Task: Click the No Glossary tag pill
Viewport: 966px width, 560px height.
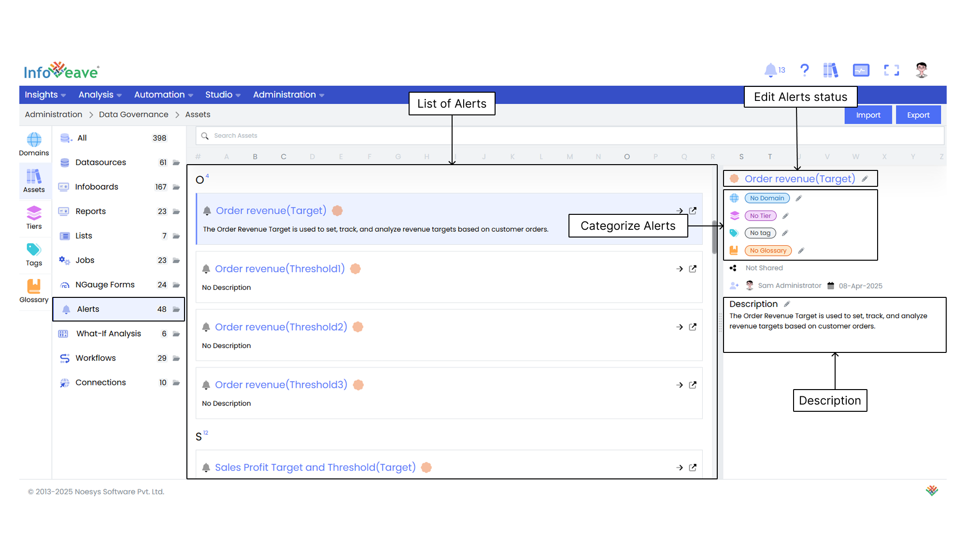Action: click(768, 251)
